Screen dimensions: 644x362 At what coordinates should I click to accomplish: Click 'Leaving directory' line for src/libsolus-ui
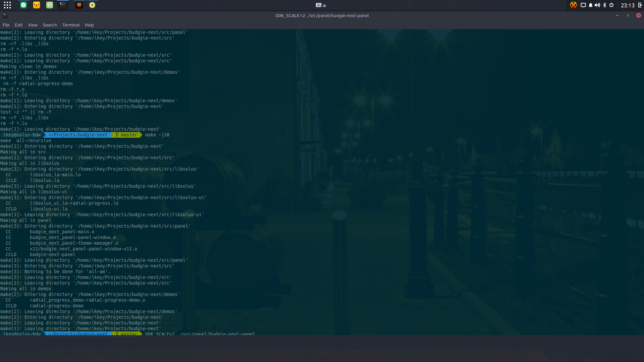pyautogui.click(x=102, y=215)
